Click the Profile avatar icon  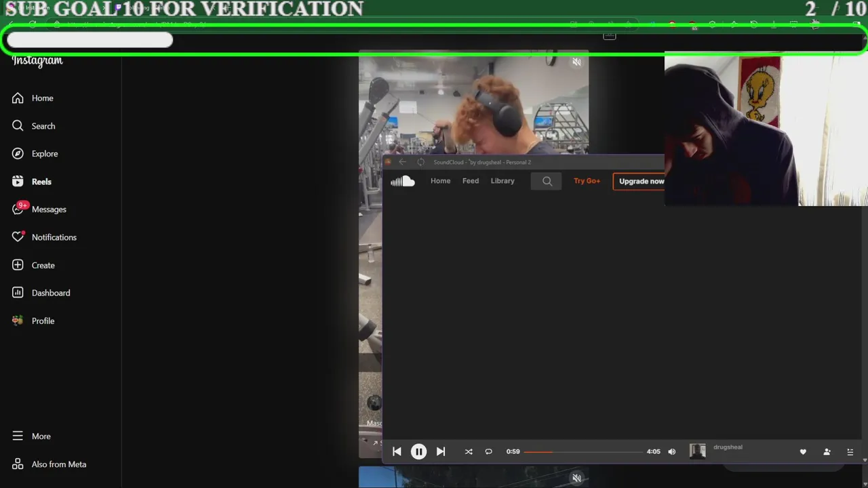tap(18, 321)
